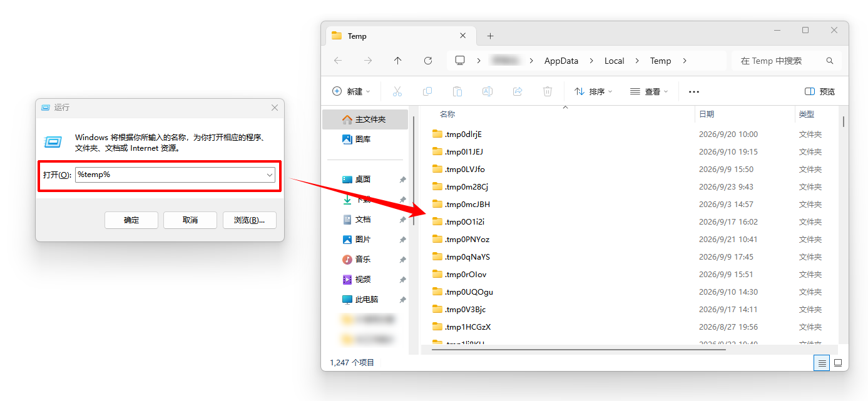The image size is (868, 401).
Task: Sort by the 名称 column header
Action: [x=447, y=114]
